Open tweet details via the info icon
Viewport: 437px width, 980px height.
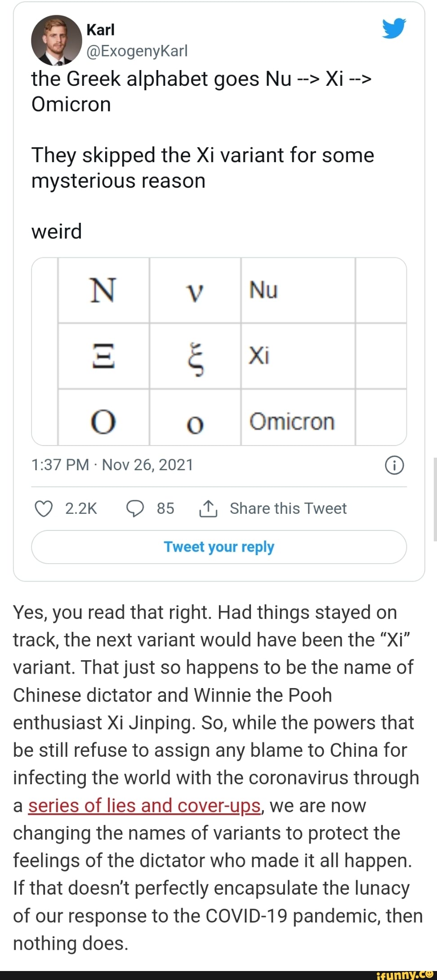point(394,465)
